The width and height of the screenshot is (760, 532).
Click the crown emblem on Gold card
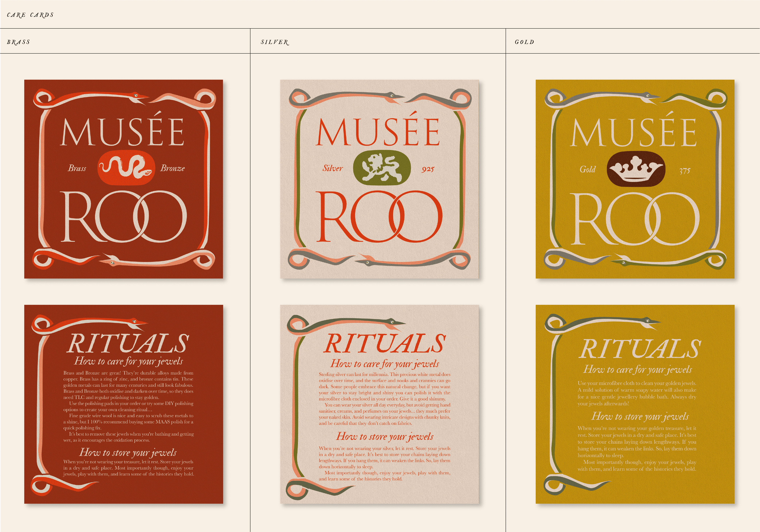point(636,169)
